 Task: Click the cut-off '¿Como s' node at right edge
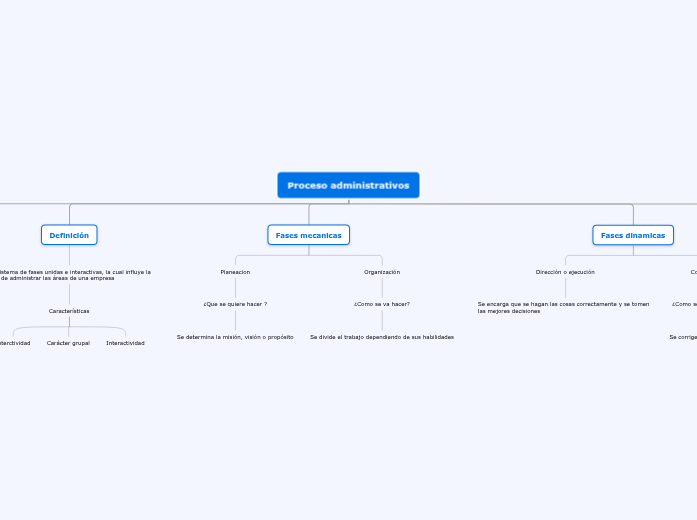(684, 303)
